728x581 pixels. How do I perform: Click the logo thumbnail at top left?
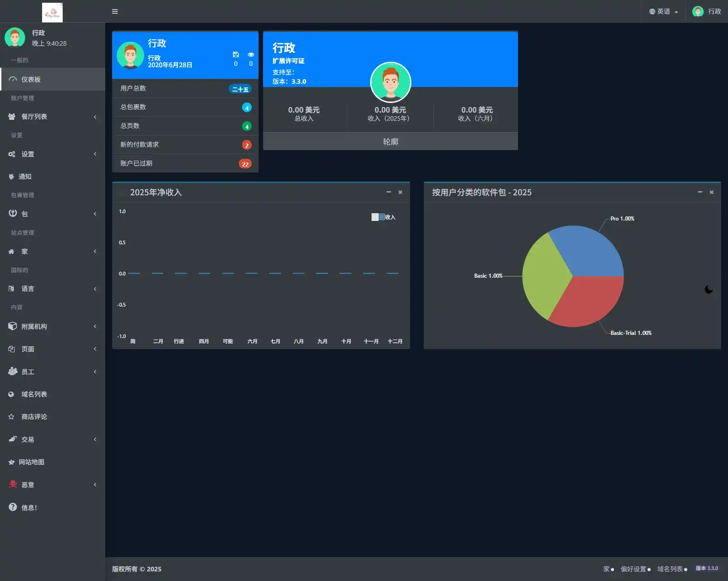pyautogui.click(x=52, y=12)
